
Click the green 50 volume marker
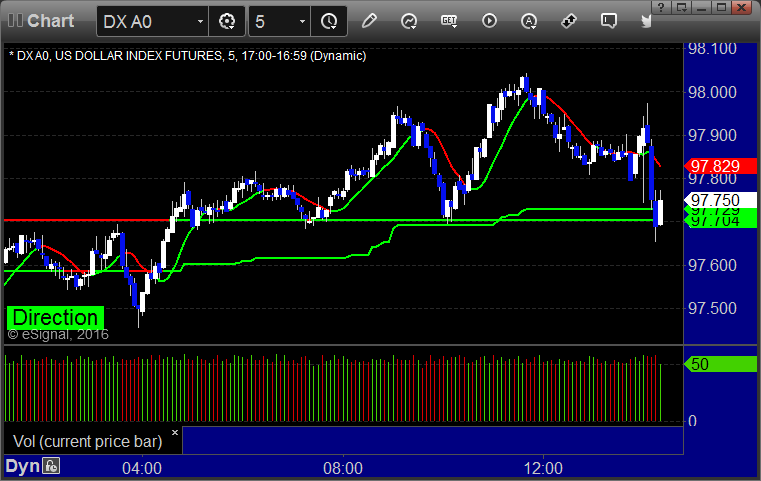(x=720, y=364)
